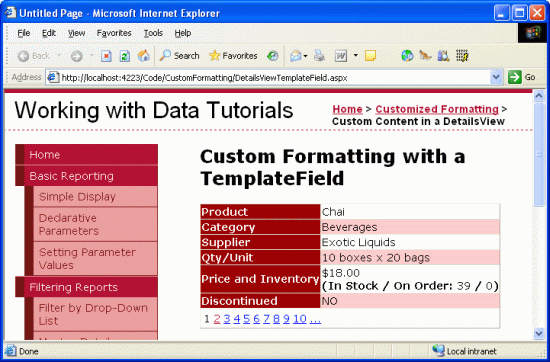
Task: Click the History icon in toolbar
Action: (273, 55)
